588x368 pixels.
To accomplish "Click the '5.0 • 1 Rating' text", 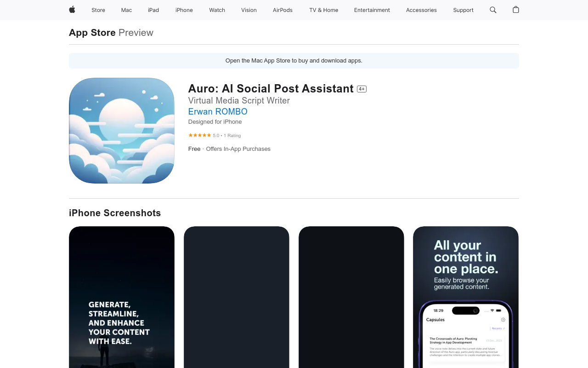I will tap(227, 136).
